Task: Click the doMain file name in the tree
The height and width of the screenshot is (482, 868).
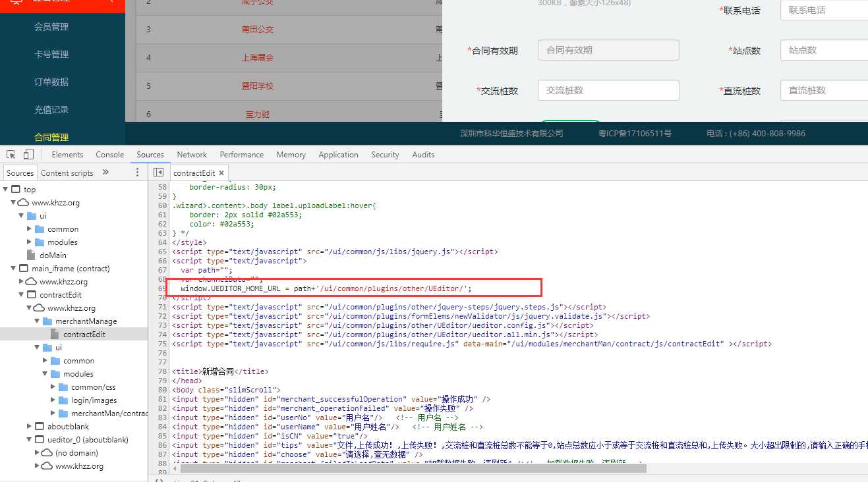Action: [x=53, y=255]
